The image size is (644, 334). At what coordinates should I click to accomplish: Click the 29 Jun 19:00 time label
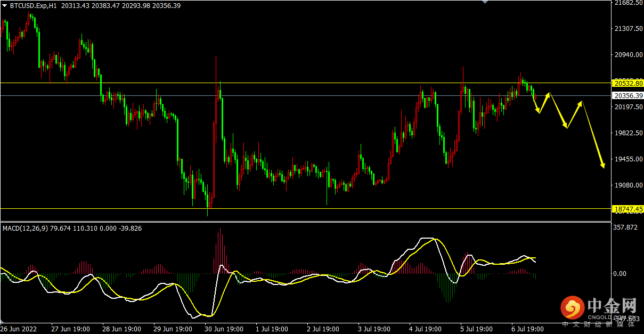(172, 329)
